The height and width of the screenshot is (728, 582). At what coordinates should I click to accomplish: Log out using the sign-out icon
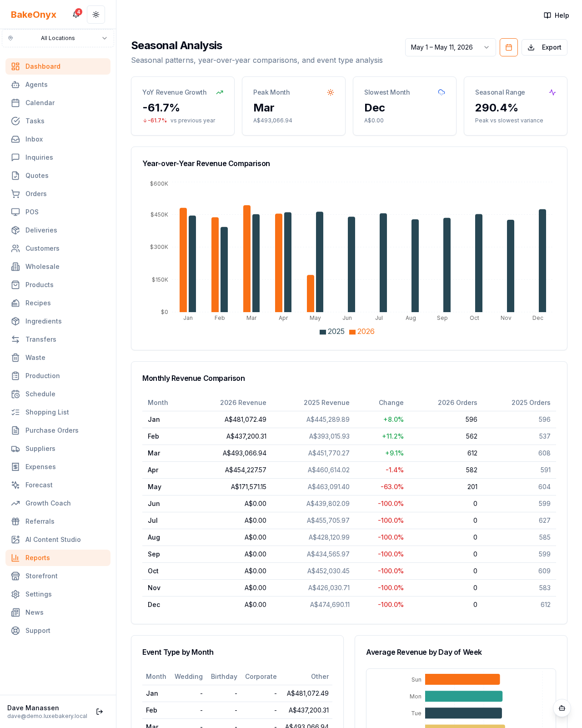click(x=100, y=712)
